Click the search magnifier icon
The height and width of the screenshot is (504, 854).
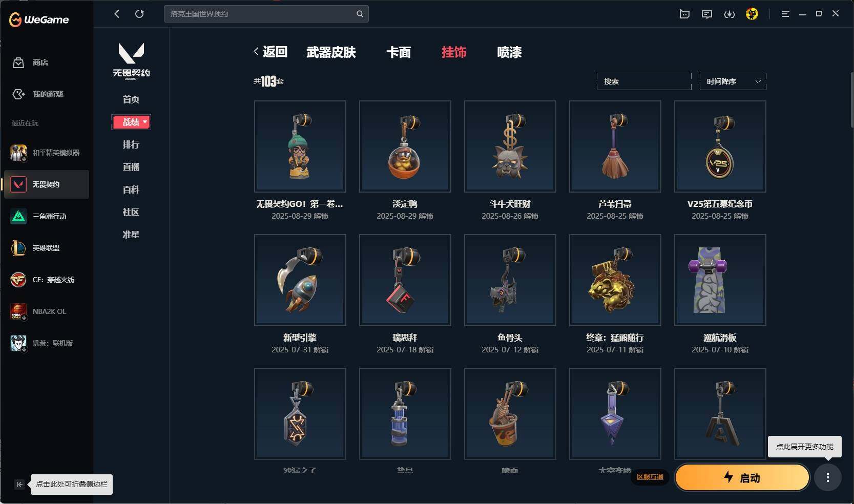360,14
